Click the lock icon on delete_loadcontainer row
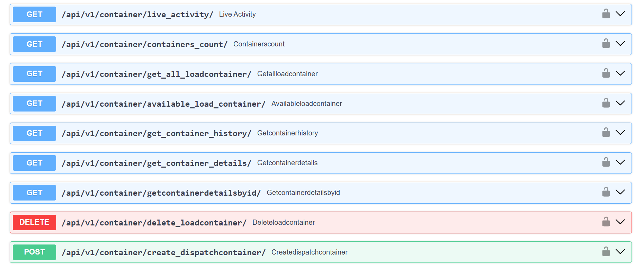The height and width of the screenshot is (267, 644). (x=606, y=222)
